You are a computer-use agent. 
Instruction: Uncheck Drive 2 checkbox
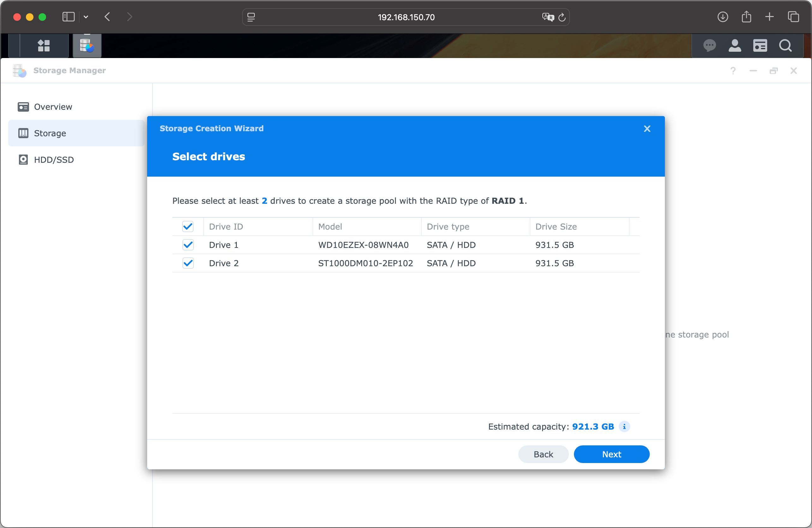[188, 263]
